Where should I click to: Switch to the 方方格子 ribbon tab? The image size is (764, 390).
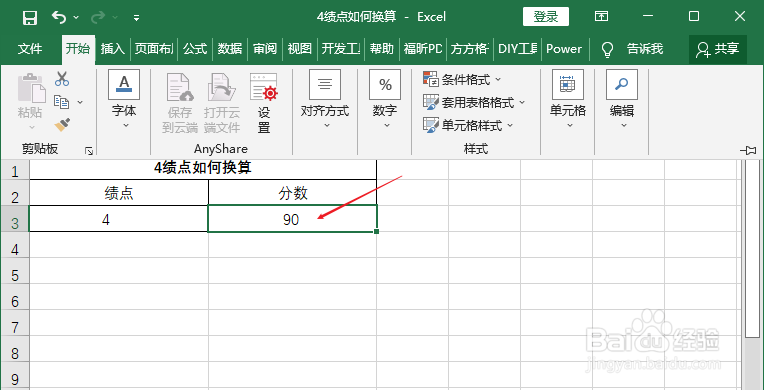click(x=470, y=49)
